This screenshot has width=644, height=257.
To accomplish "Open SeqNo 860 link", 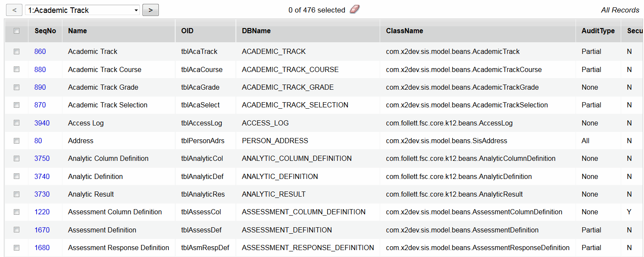I will click(x=40, y=51).
